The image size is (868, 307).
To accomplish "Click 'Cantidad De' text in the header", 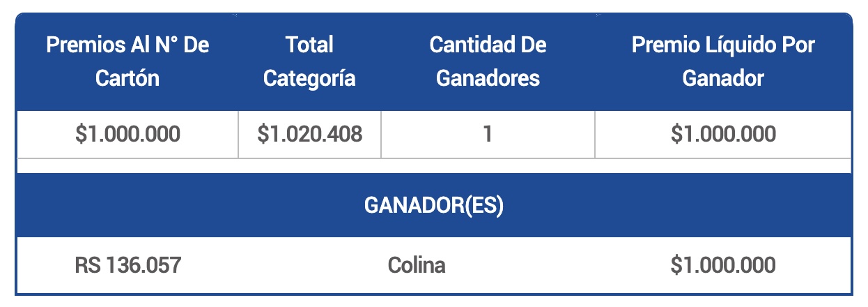I will (488, 45).
